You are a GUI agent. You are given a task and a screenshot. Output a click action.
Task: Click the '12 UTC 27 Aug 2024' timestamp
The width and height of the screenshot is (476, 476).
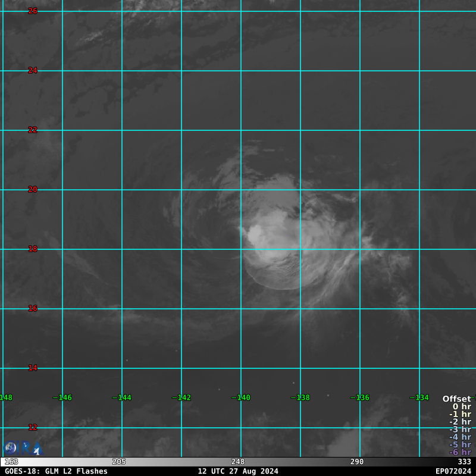[x=238, y=471]
